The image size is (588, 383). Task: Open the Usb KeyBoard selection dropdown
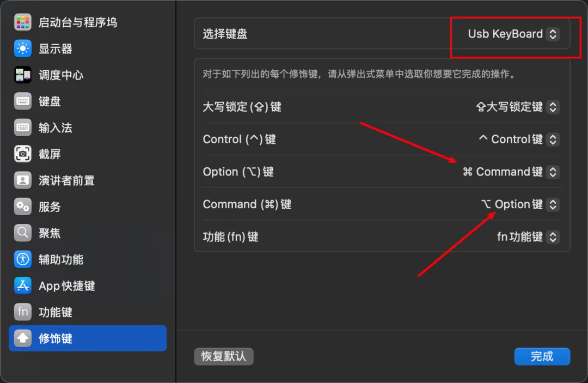[513, 34]
